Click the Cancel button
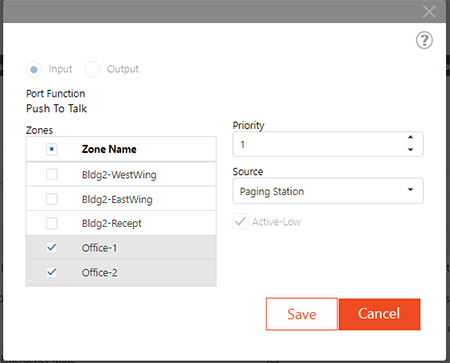This screenshot has width=450, height=363. tap(379, 314)
